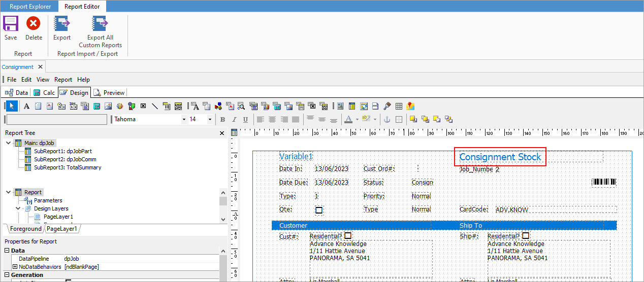Click the Save report icon

point(11,24)
